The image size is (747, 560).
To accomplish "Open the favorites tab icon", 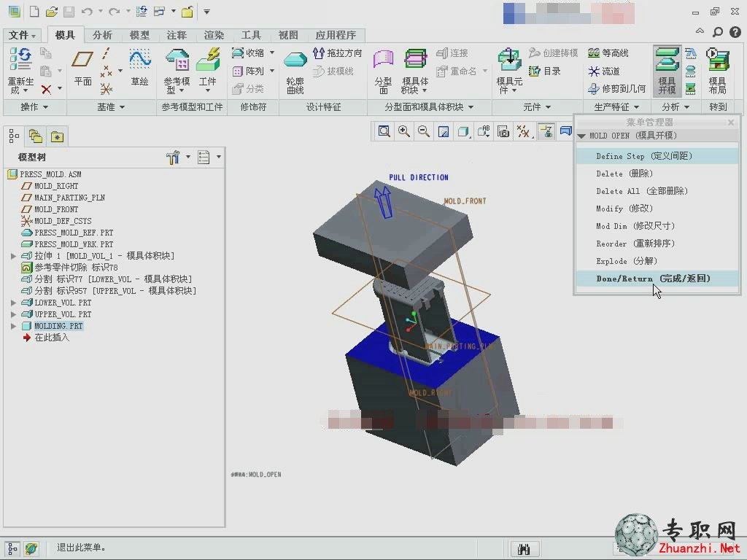I will (x=57, y=136).
